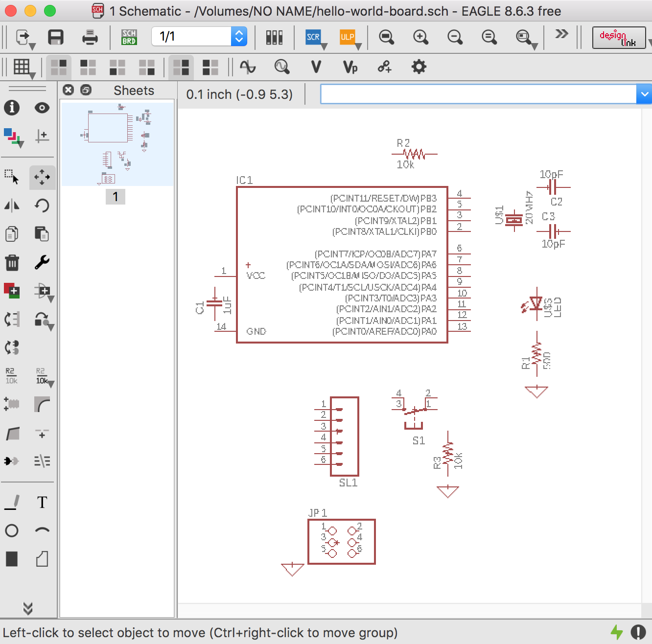
Task: Switch to board with SCH/BRD icon
Action: 129,37
